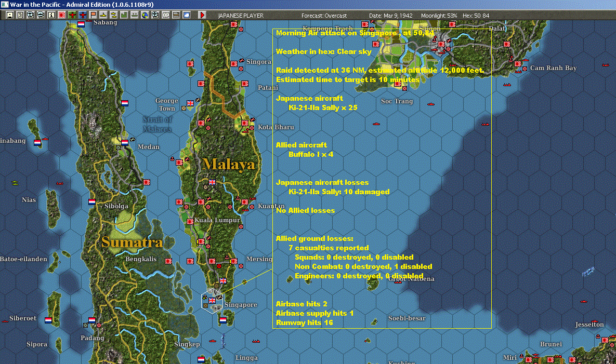This screenshot has height=364, width=616.
Task: Open the information 'i' toolbar icon
Action: [x=51, y=15]
